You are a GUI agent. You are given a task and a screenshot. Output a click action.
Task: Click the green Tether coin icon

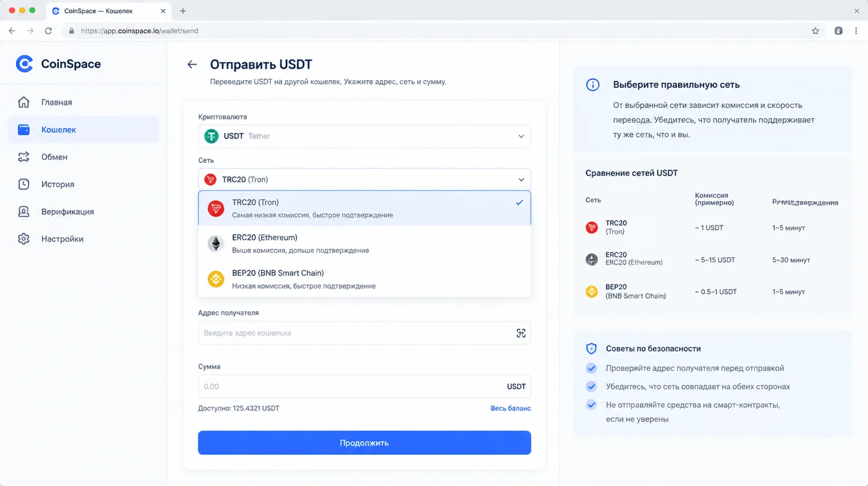pos(211,136)
